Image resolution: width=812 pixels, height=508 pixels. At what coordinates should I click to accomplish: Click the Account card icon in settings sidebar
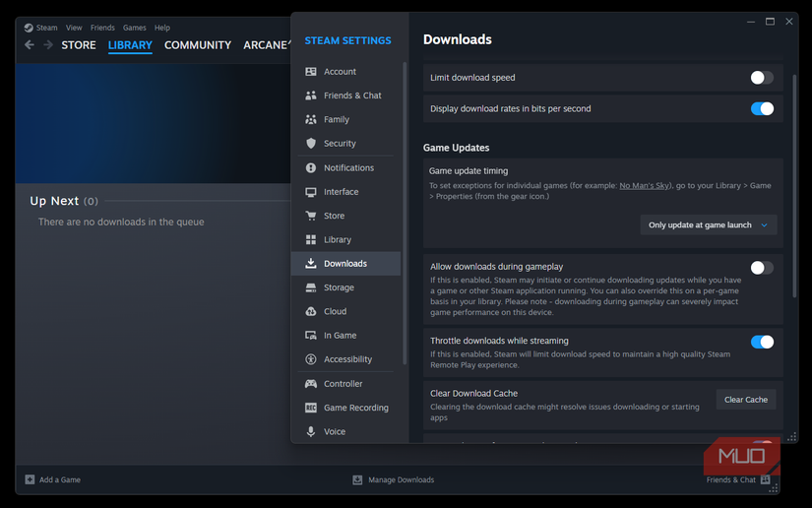click(311, 72)
